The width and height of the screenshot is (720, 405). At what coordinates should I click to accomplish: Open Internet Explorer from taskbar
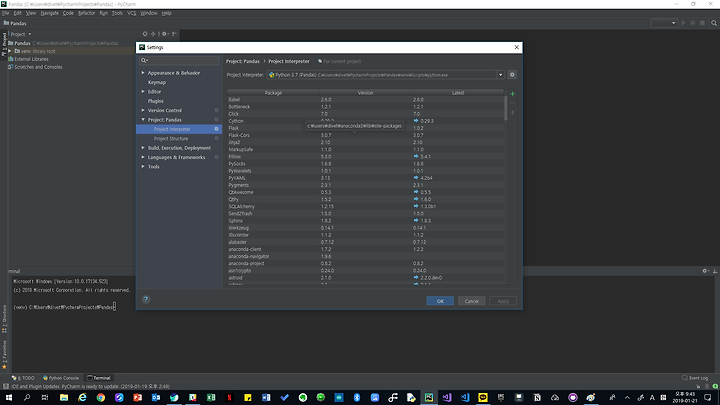pos(82,398)
